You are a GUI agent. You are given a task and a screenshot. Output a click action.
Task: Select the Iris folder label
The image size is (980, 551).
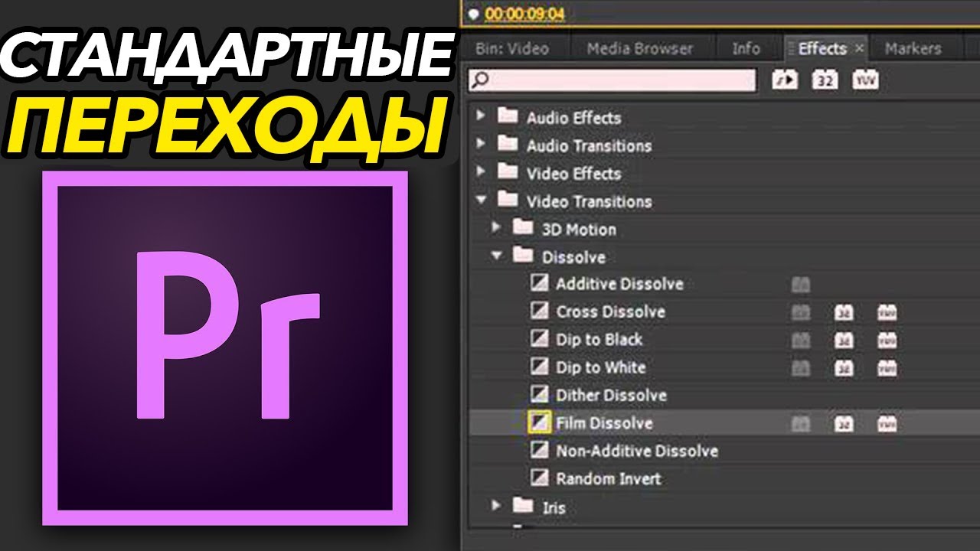click(554, 507)
